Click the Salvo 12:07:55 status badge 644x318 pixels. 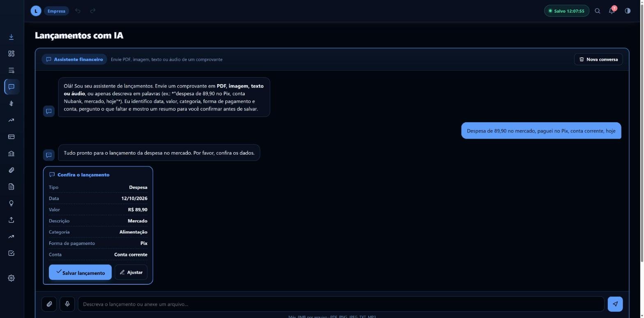(567, 11)
